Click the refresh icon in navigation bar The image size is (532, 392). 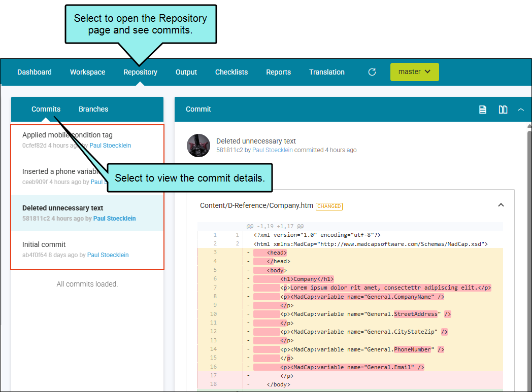(372, 72)
